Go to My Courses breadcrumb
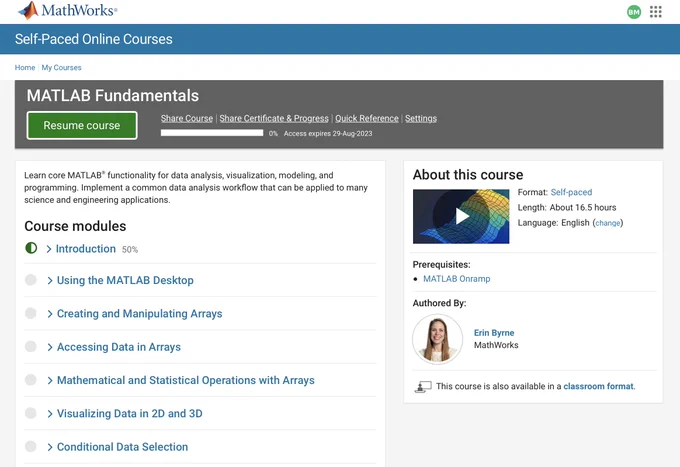 coord(61,68)
